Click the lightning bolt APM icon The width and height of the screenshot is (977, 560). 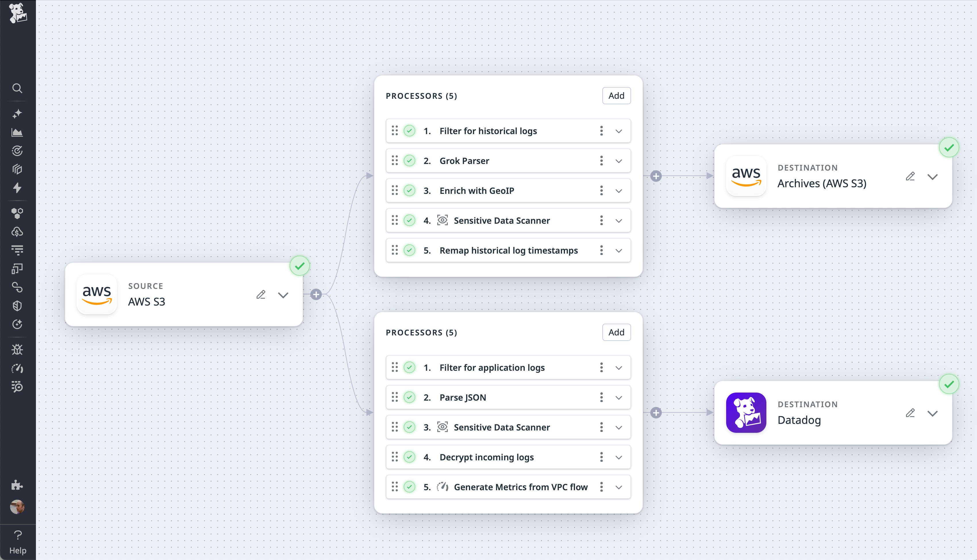(x=17, y=188)
